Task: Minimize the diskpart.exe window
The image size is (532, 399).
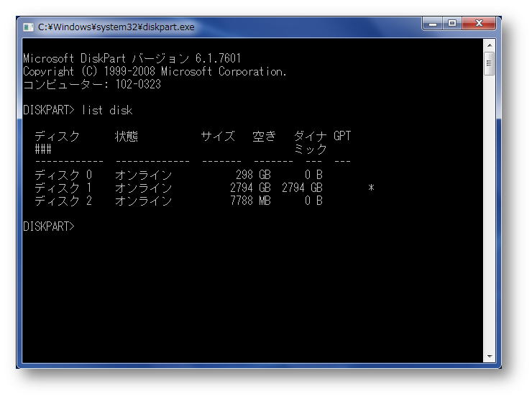Action: (433, 24)
